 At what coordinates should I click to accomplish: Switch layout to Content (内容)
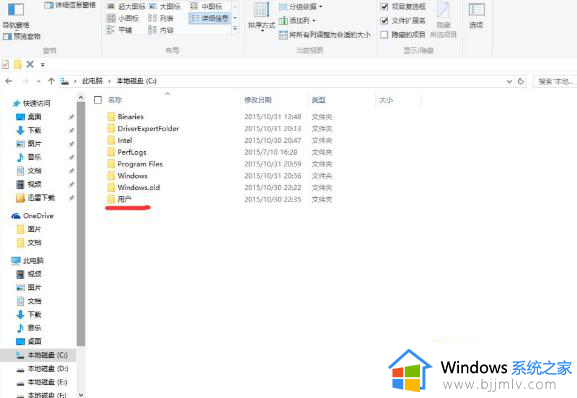pos(161,30)
